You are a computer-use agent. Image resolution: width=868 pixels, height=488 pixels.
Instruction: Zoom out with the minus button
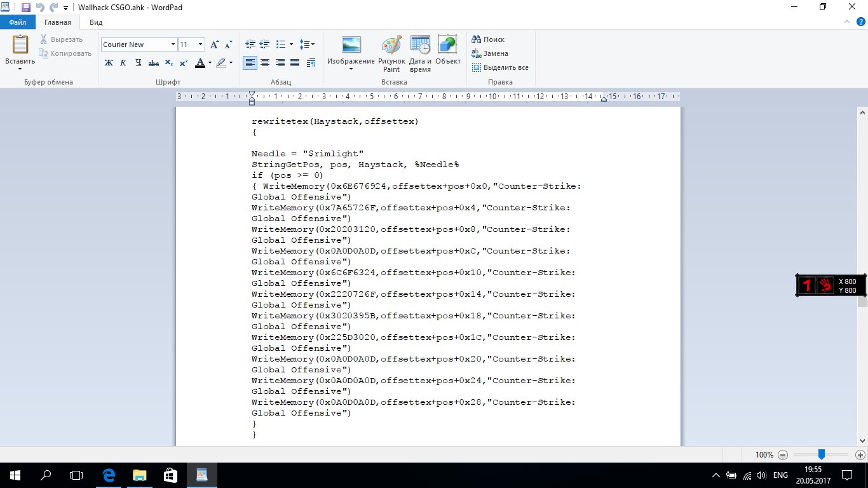(783, 455)
